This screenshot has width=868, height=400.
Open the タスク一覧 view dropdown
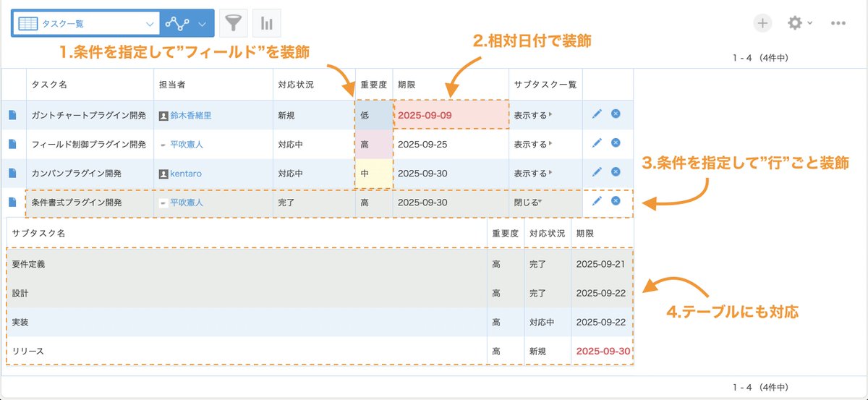(x=85, y=24)
